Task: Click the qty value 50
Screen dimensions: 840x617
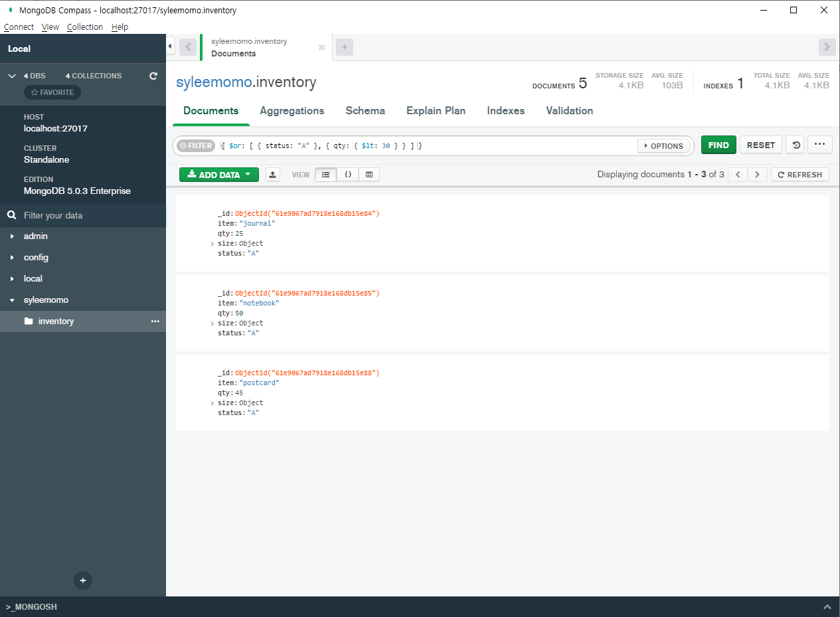Action: (x=239, y=313)
